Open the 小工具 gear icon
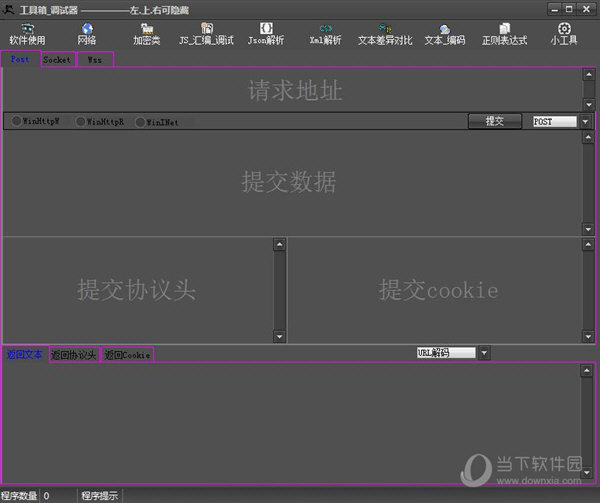Screen dimensions: 600x503 pos(564,34)
